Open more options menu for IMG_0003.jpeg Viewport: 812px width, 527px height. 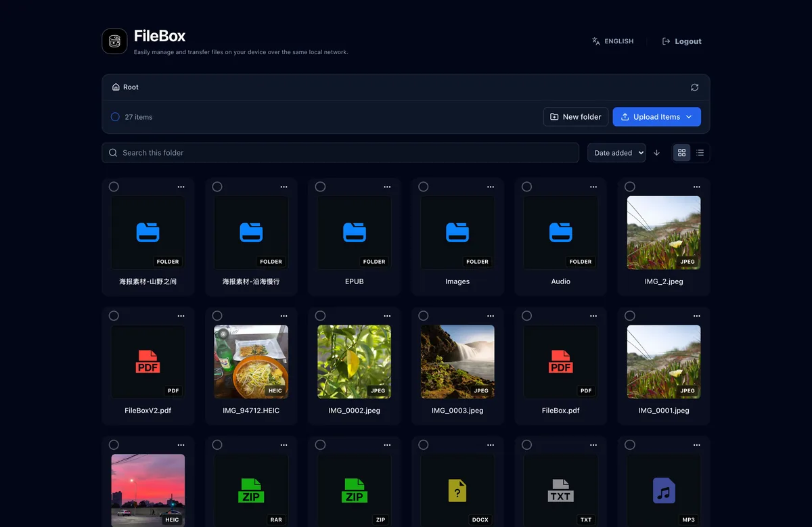(x=491, y=316)
